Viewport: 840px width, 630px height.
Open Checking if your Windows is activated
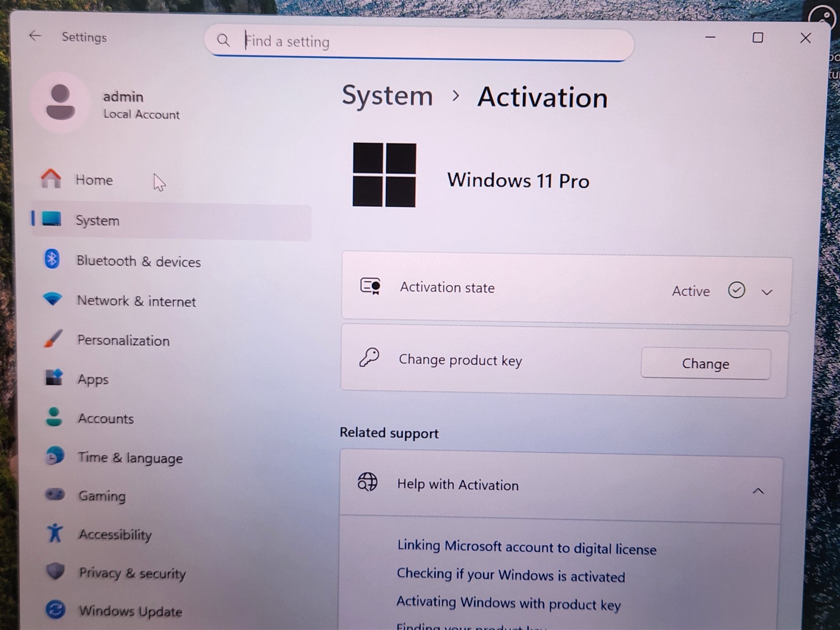click(x=511, y=575)
